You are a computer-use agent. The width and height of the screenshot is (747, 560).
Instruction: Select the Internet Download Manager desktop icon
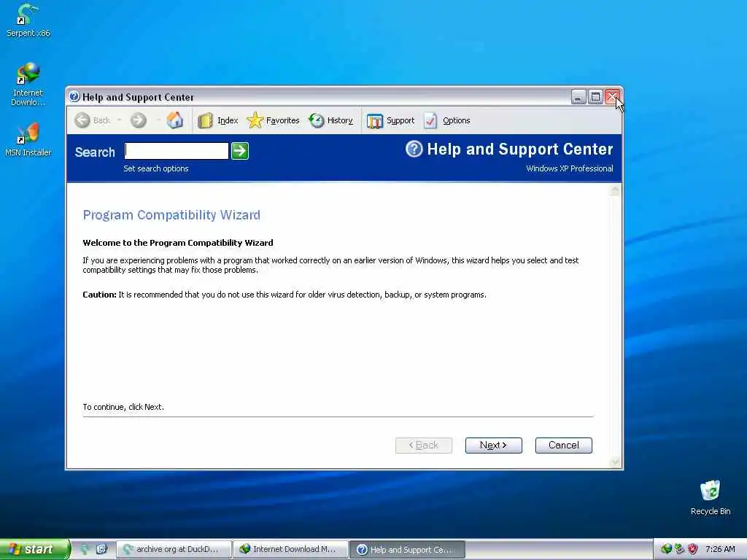(x=28, y=85)
